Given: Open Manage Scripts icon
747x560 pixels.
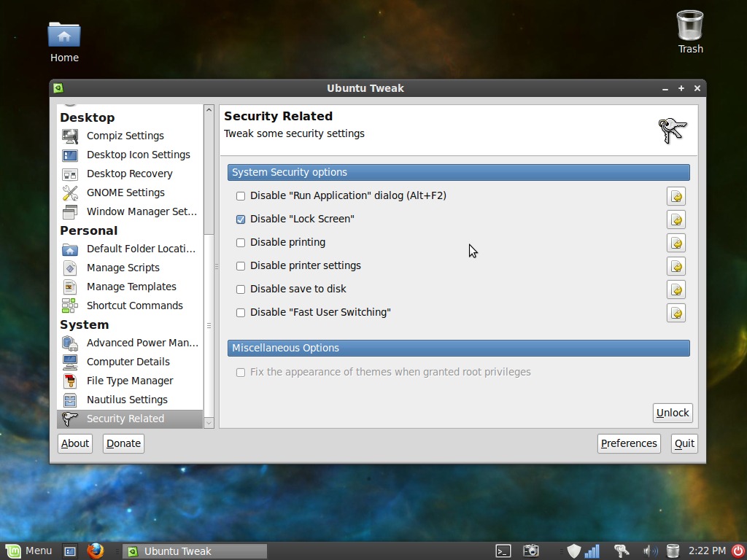Looking at the screenshot, I should [x=70, y=268].
